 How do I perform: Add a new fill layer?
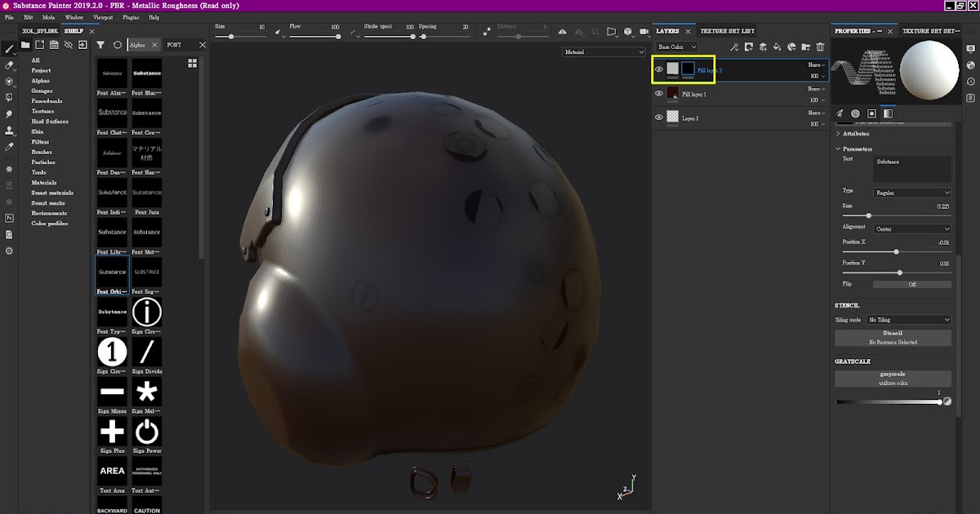coord(776,48)
